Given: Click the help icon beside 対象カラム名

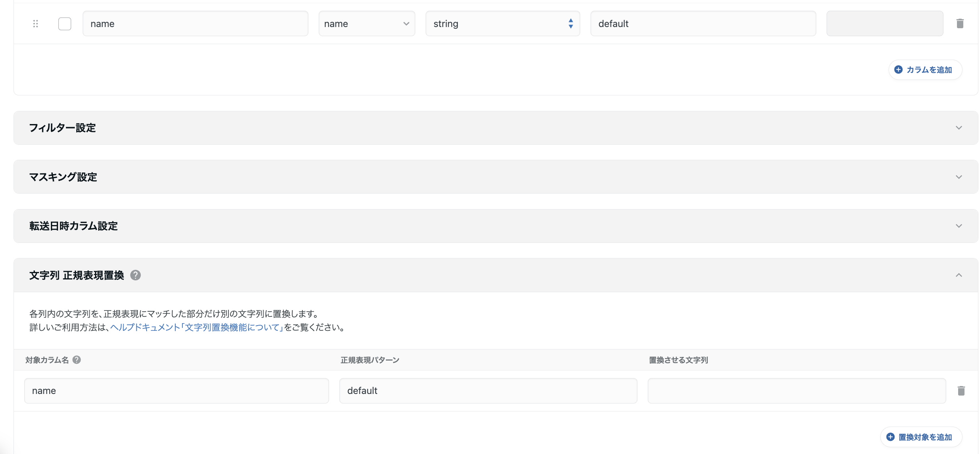Looking at the screenshot, I should coord(77,360).
